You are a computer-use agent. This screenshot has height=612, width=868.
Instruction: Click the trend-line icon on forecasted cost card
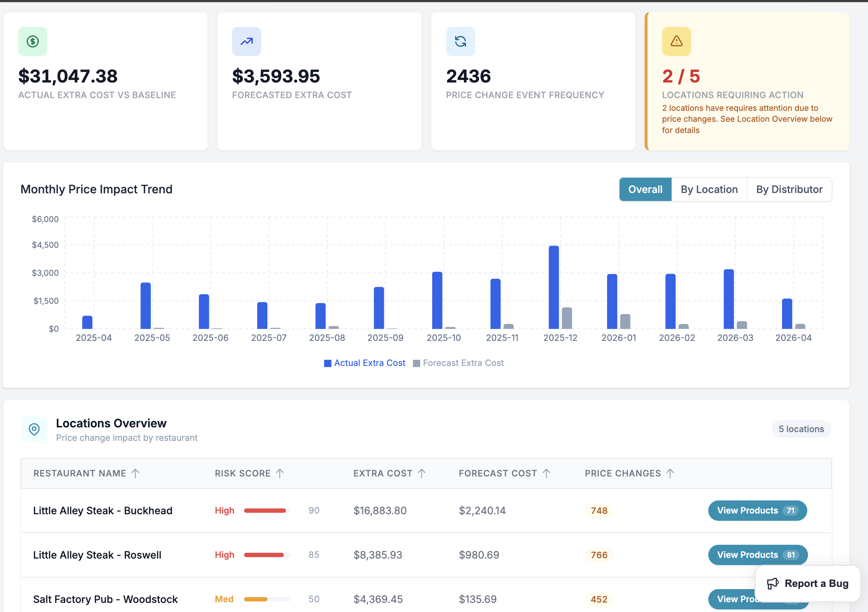click(x=246, y=41)
